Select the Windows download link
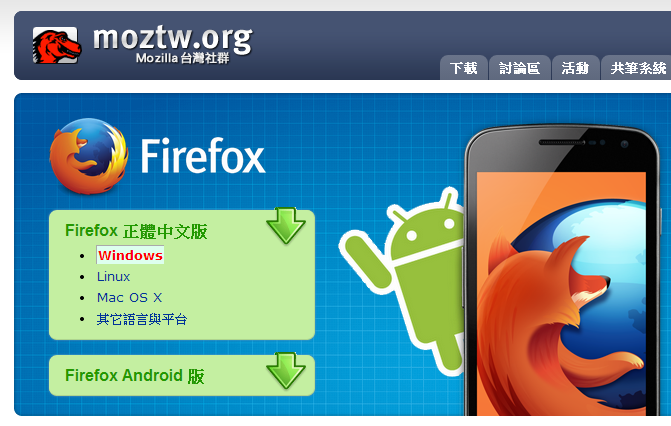 (130, 255)
